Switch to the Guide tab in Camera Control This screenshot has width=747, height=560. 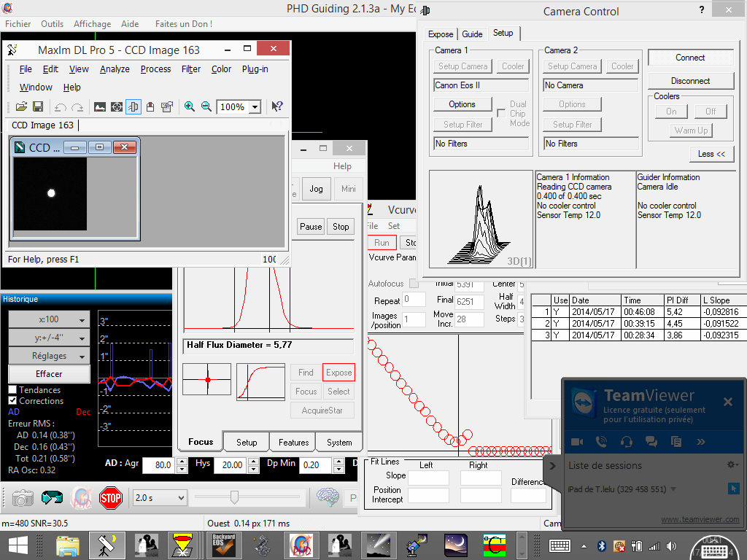click(472, 34)
